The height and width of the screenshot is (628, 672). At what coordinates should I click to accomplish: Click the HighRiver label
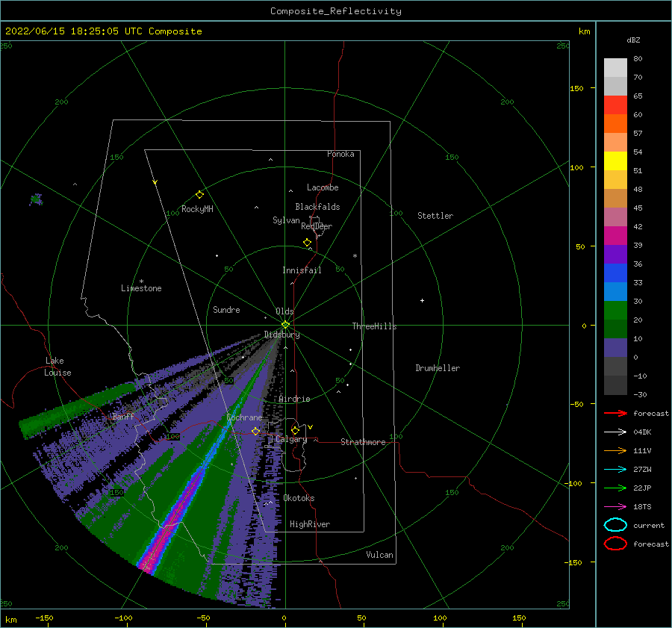pos(310,524)
